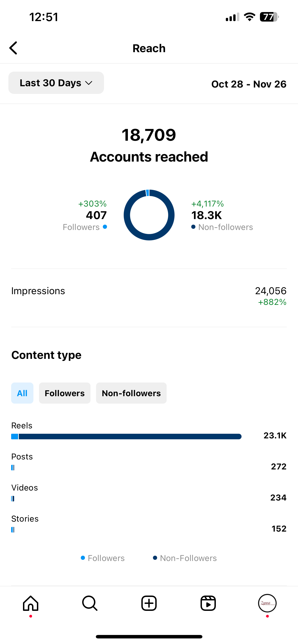Tap the Reels reach bar
This screenshot has height=644, width=298.
[126, 437]
